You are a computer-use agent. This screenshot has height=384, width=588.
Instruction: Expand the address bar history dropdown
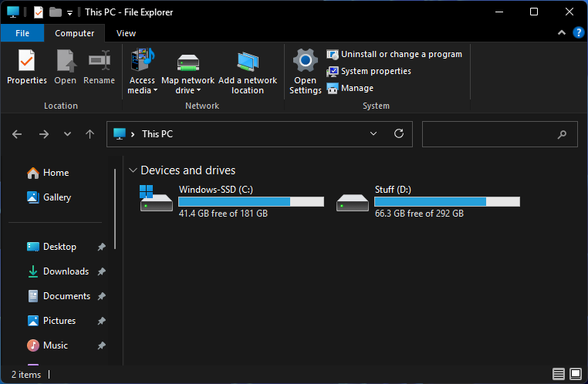(x=373, y=133)
